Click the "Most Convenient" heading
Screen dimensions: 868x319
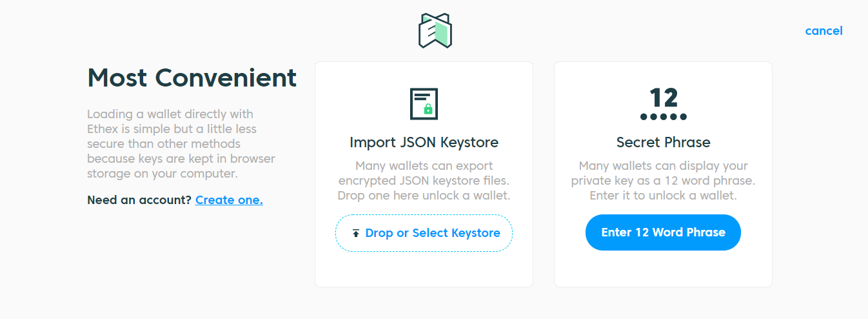pos(192,77)
